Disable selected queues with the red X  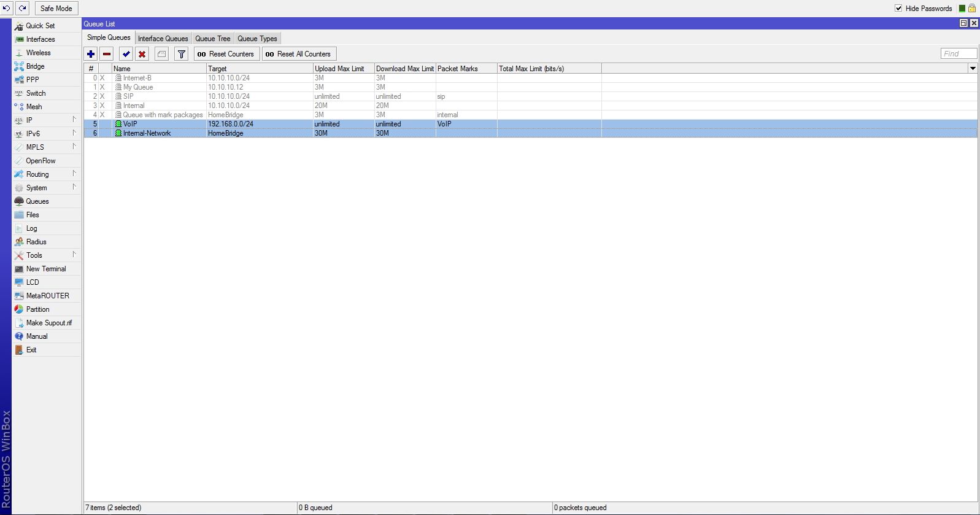(142, 54)
